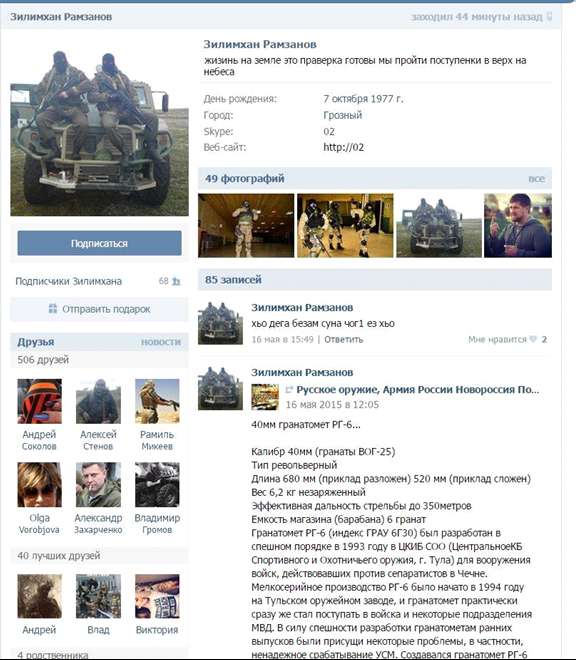Image resolution: width=576 pixels, height=660 pixels.
Task: Open the Русское оружие community avatar
Action: 265,397
